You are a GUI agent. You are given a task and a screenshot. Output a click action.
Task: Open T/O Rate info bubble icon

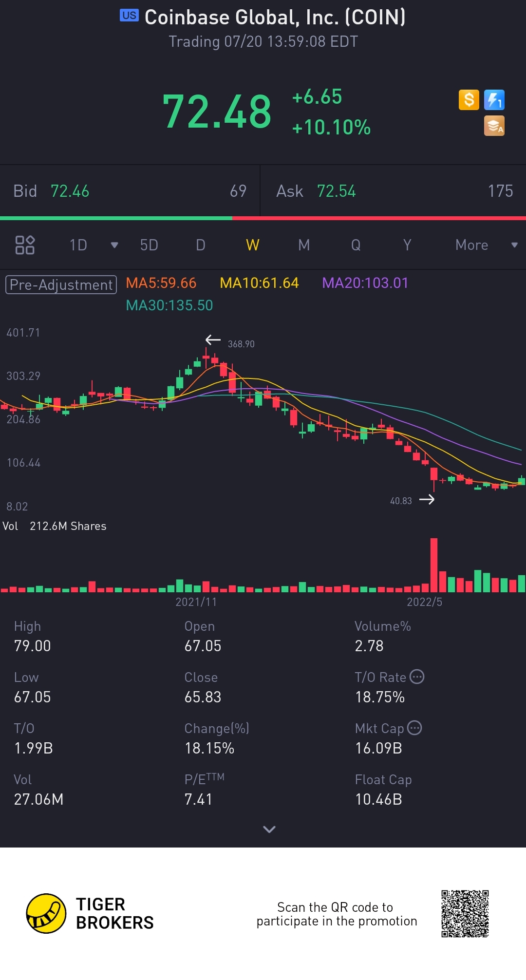point(417,677)
